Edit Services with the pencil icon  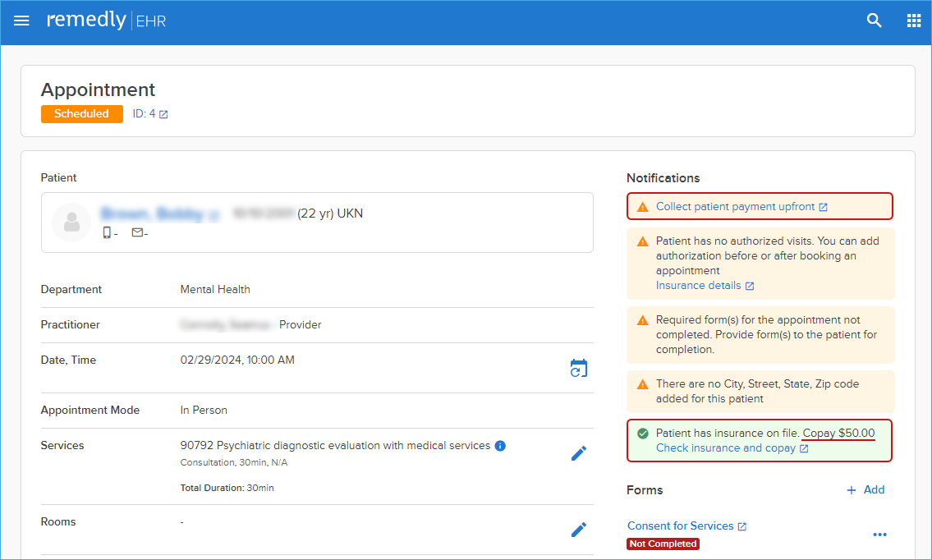click(578, 453)
